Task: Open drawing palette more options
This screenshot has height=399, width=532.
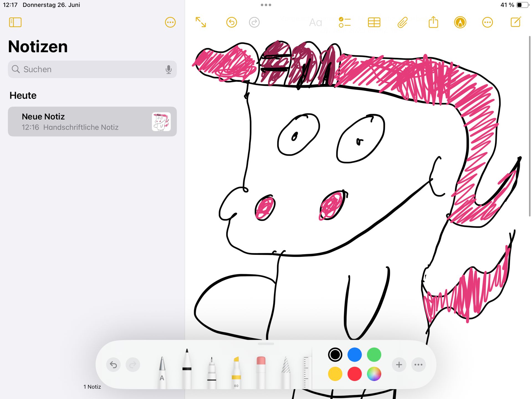Action: [418, 365]
